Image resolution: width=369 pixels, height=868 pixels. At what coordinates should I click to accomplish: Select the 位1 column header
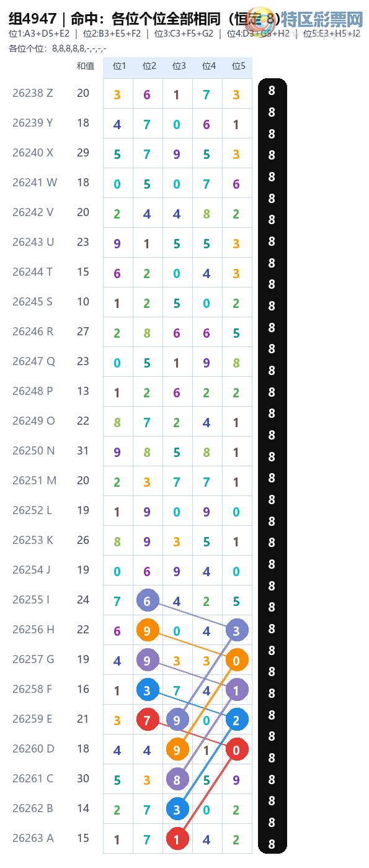pos(119,66)
